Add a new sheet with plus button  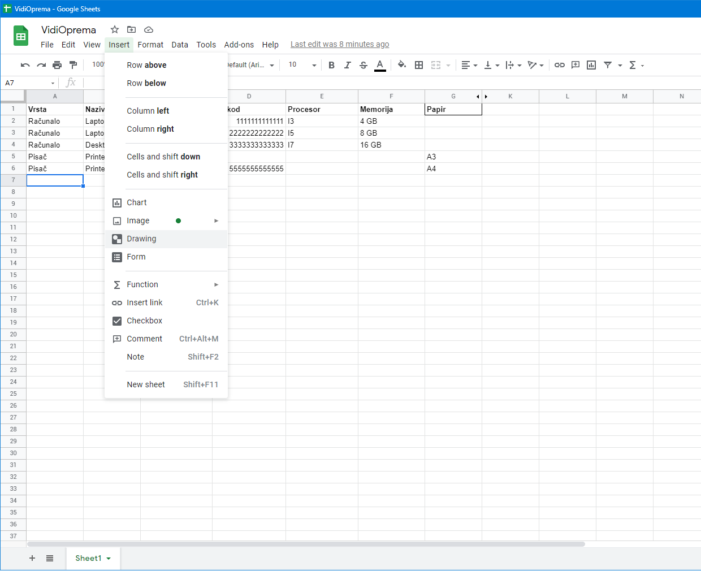[32, 558]
